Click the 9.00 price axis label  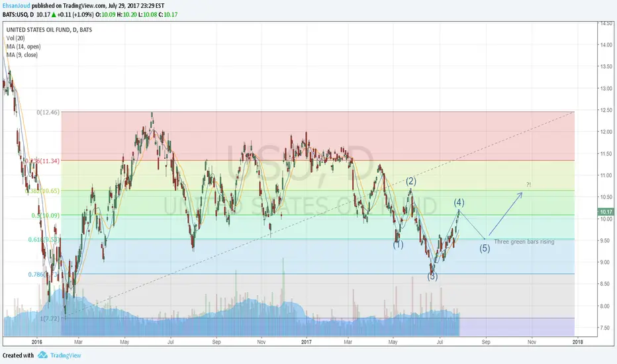tap(606, 263)
